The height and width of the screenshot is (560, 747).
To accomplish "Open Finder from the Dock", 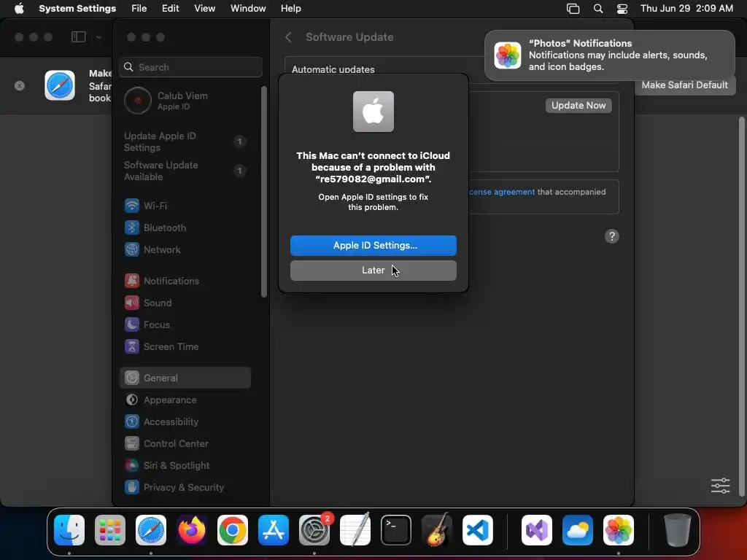I will (69, 529).
